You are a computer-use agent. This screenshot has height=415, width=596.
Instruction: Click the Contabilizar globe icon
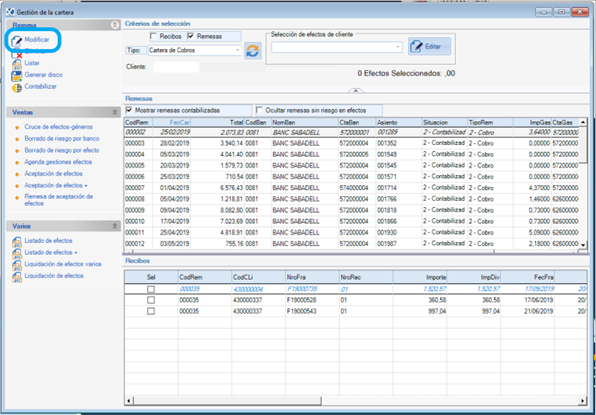pyautogui.click(x=17, y=88)
